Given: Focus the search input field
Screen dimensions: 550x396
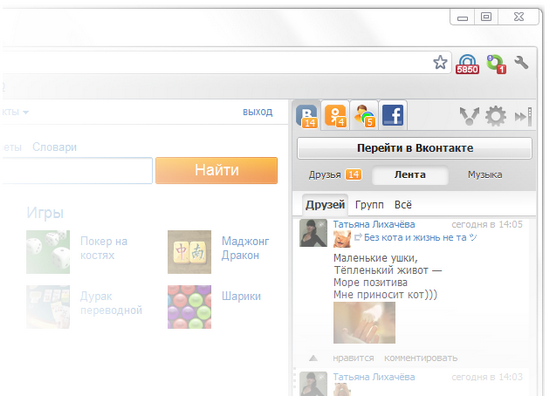Looking at the screenshot, I should pos(77,170).
